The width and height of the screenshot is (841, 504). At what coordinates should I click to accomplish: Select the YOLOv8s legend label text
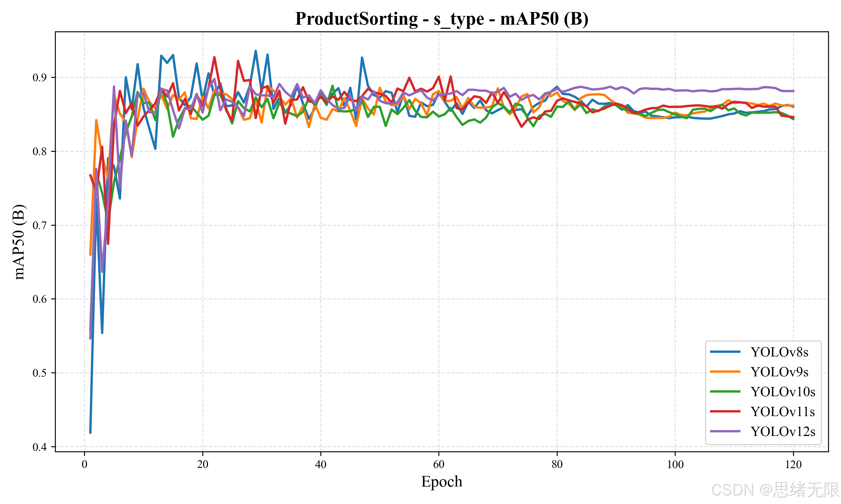pyautogui.click(x=779, y=352)
